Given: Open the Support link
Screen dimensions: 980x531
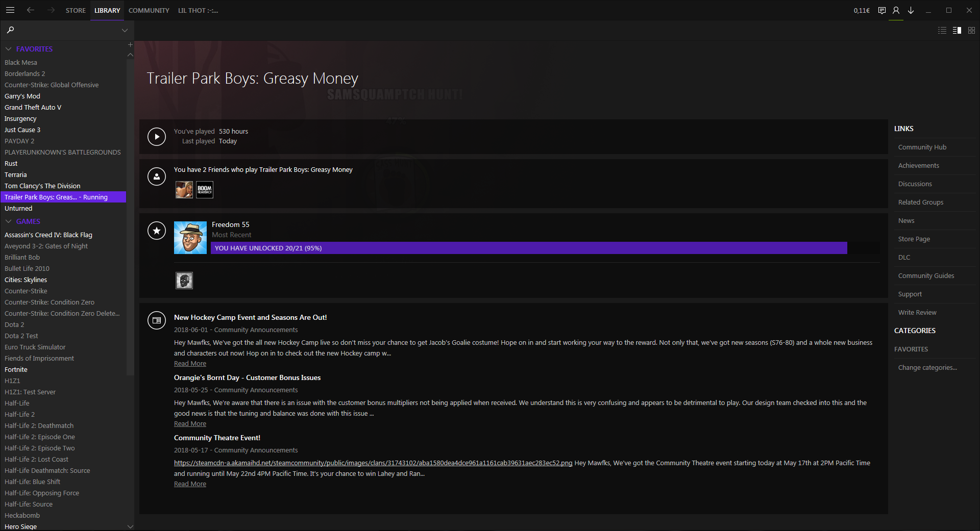Looking at the screenshot, I should click(x=910, y=294).
